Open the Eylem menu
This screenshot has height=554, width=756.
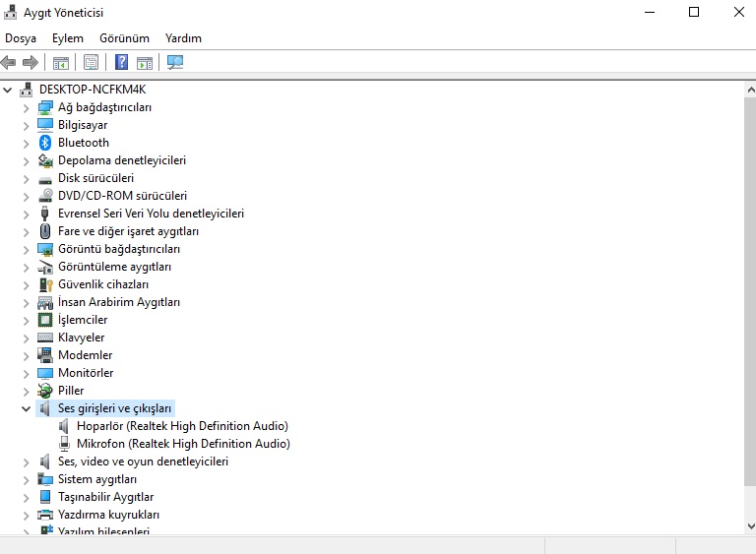click(x=68, y=38)
